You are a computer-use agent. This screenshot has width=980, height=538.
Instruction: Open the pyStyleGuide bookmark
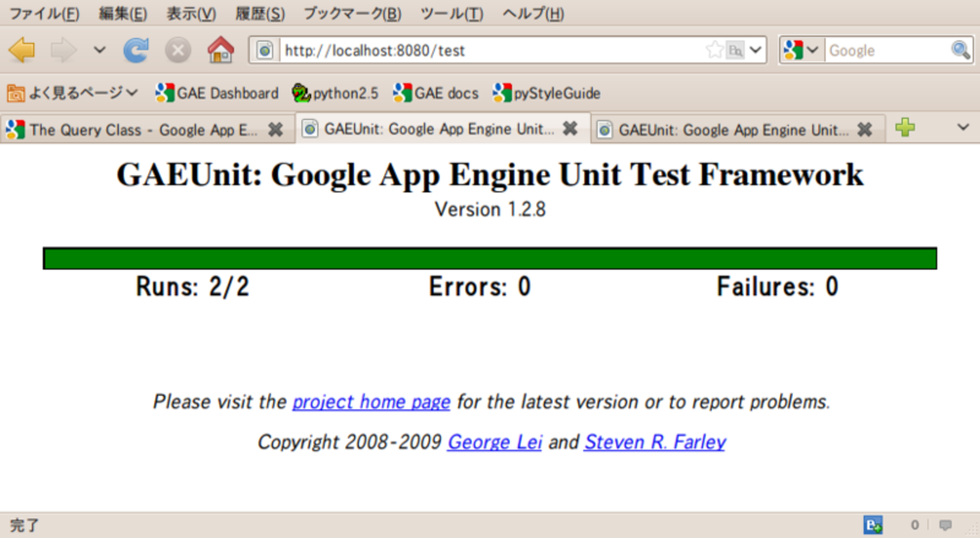[546, 93]
